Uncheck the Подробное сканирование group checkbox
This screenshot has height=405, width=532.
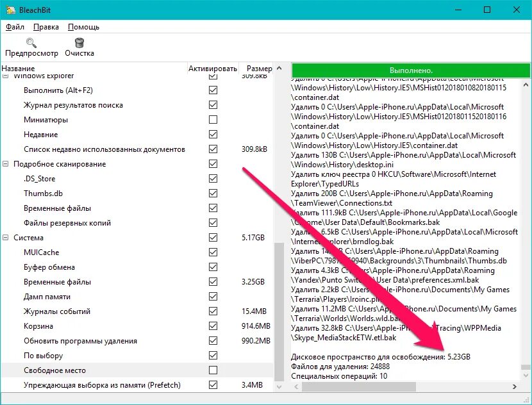[213, 164]
